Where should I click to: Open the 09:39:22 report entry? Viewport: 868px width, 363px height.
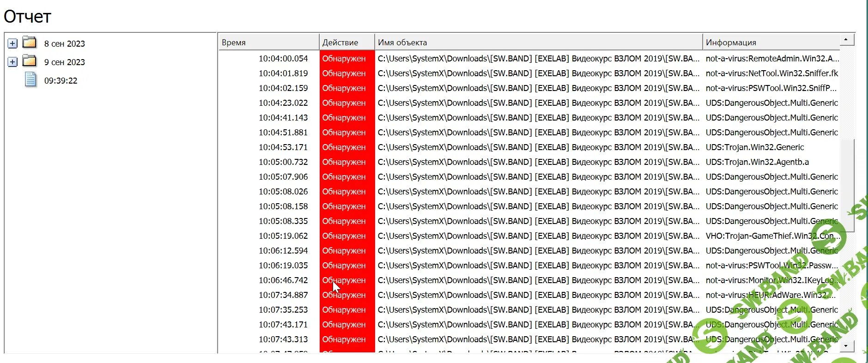point(61,81)
